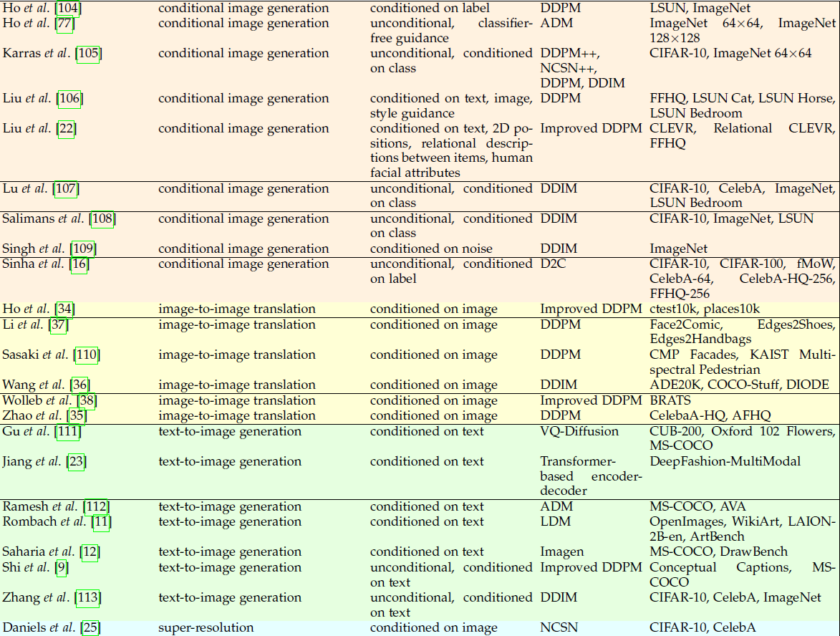Open citation 34 for Ho et al.
The height and width of the screenshot is (636, 840).
[x=65, y=309]
